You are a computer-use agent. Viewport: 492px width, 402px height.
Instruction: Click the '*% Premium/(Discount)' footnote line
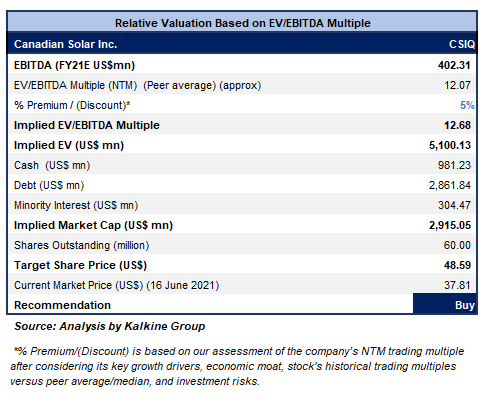tap(239, 351)
